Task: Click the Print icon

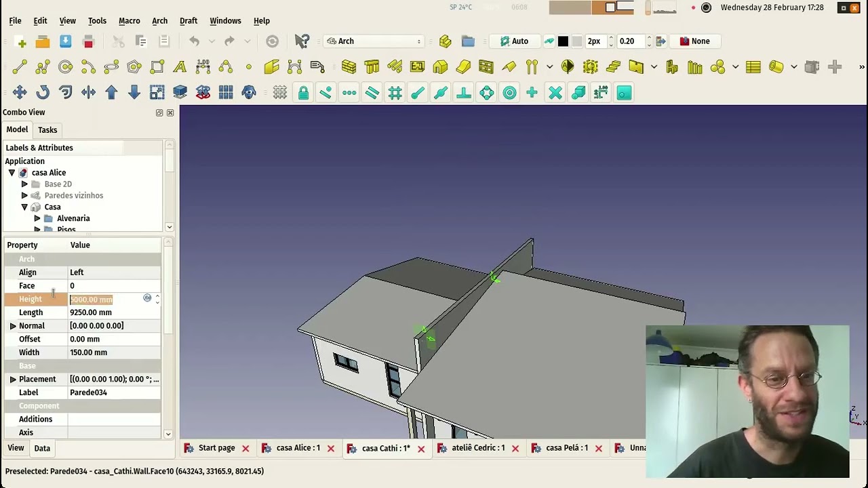Action: [x=88, y=41]
